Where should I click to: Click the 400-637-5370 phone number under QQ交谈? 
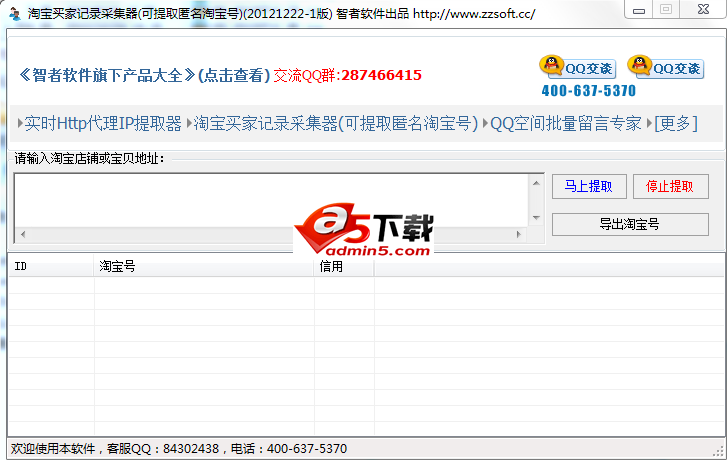(x=589, y=91)
